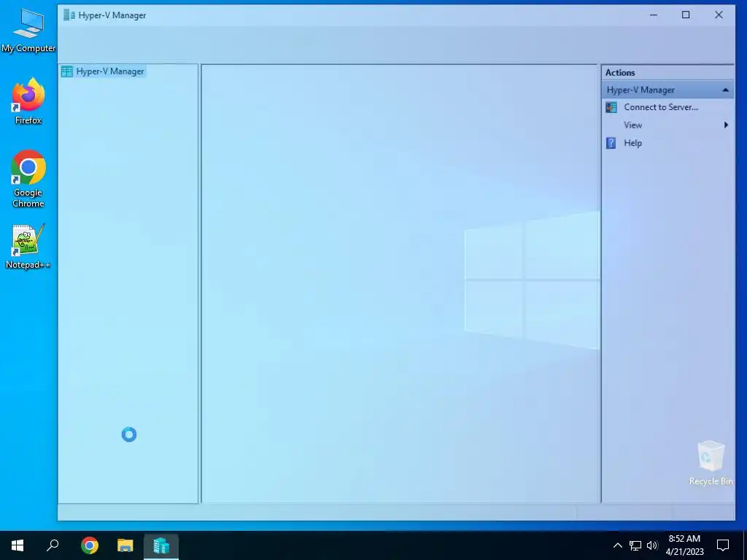Expand the View submenu arrow

pos(726,125)
